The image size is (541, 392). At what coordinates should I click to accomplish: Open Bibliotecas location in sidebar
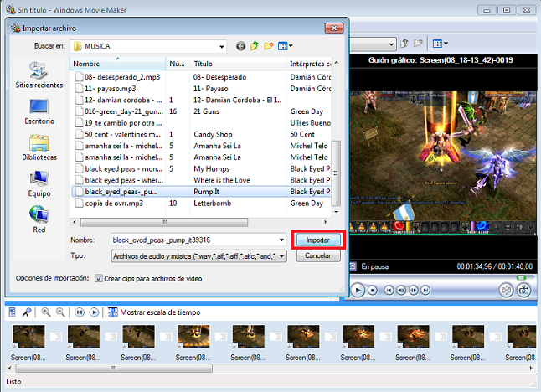[39, 147]
